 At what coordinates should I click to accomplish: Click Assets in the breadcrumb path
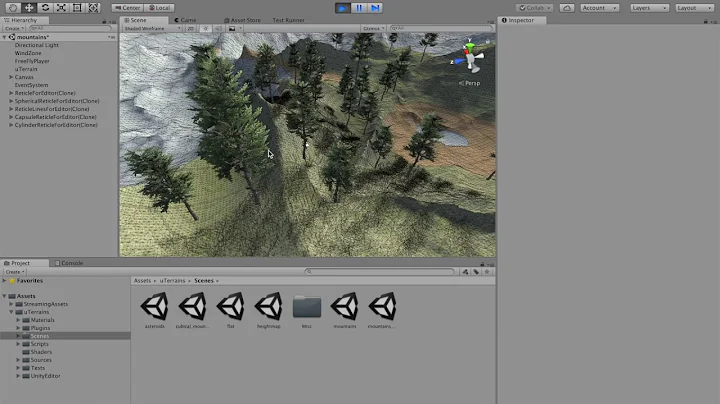[x=142, y=281]
